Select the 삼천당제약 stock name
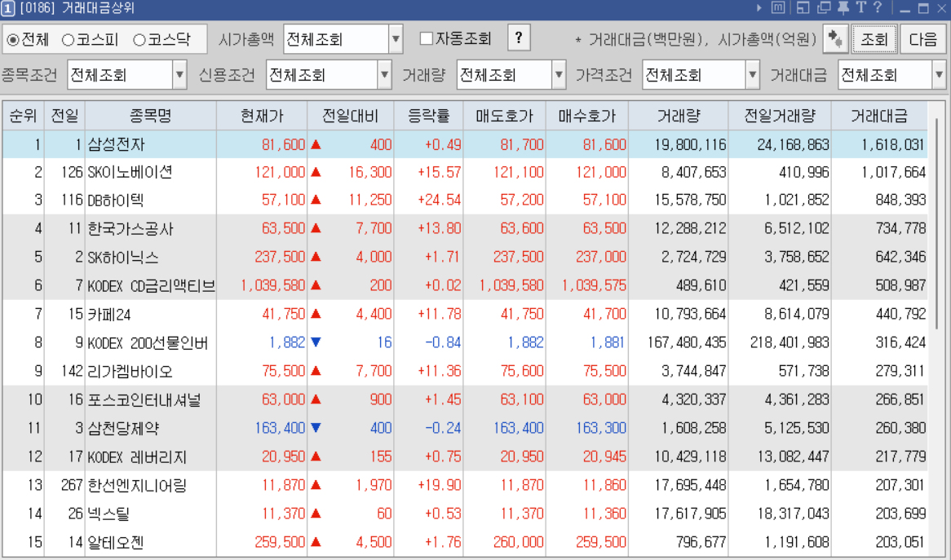Screen dimensions: 951x560 123,428
